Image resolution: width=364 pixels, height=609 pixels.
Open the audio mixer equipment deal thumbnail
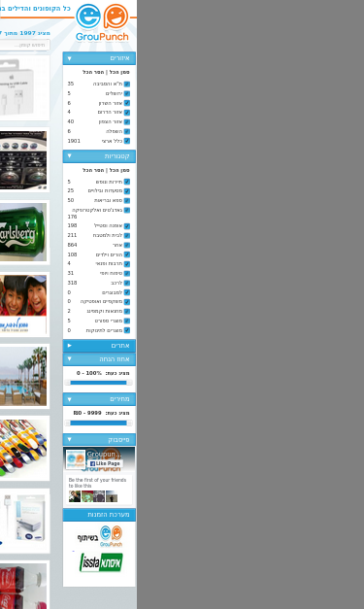tap(23, 160)
